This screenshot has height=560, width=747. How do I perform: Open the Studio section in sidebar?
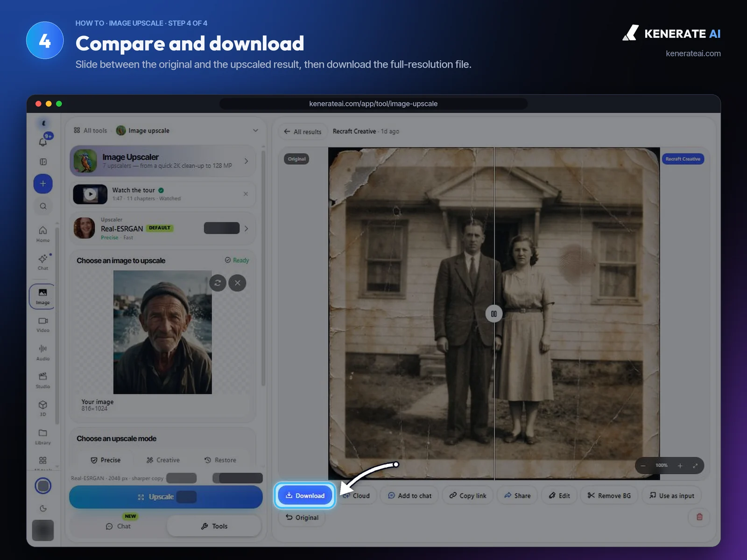click(43, 380)
